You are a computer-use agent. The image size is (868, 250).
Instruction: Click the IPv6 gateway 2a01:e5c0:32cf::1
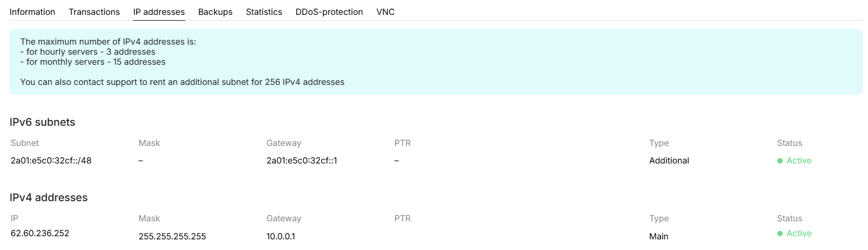tap(302, 160)
